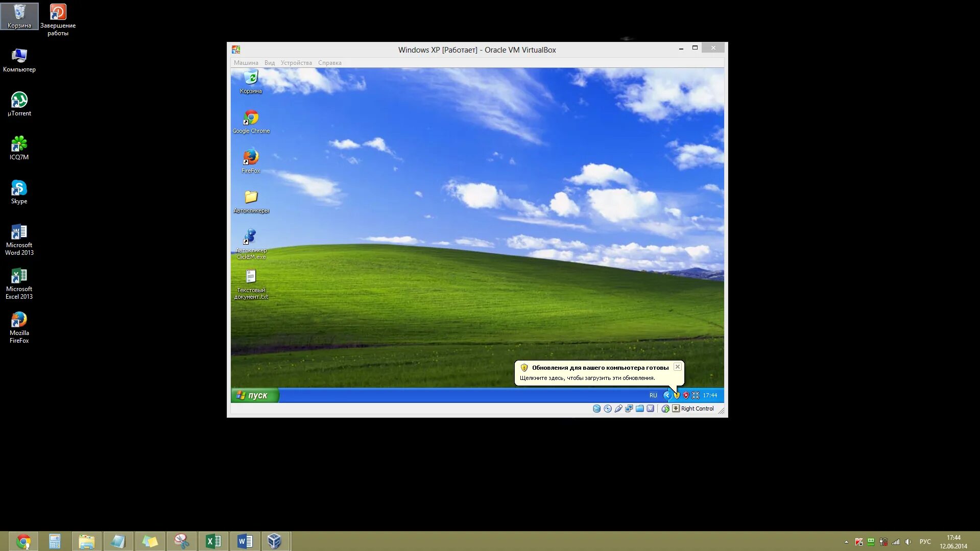Open the Справка menu in VirtualBox
This screenshot has width=980, height=551.
[x=330, y=63]
